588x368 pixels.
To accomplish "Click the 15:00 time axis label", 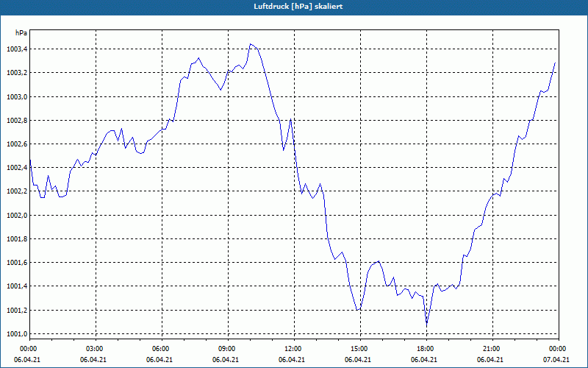I will click(x=360, y=349).
